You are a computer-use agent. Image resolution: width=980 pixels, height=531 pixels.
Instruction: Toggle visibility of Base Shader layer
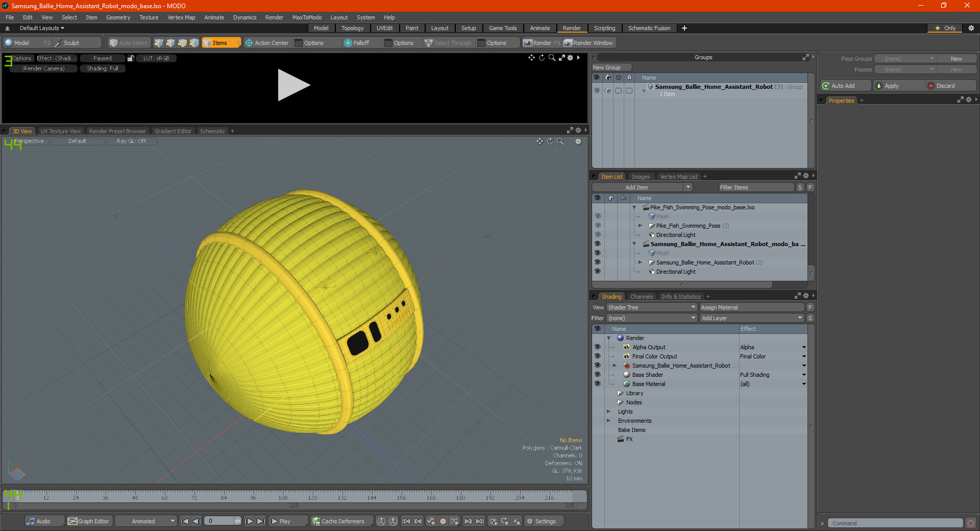(597, 375)
